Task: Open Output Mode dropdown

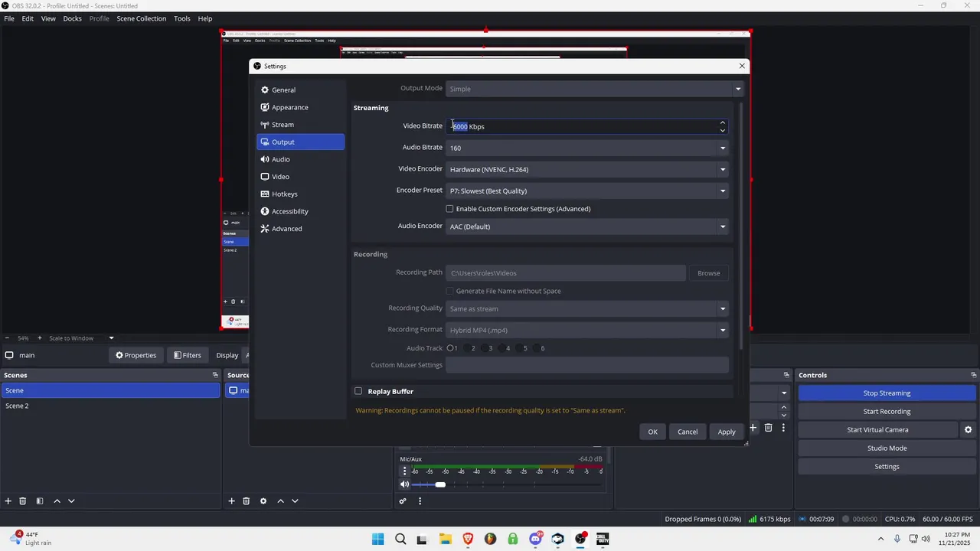Action: pos(595,89)
